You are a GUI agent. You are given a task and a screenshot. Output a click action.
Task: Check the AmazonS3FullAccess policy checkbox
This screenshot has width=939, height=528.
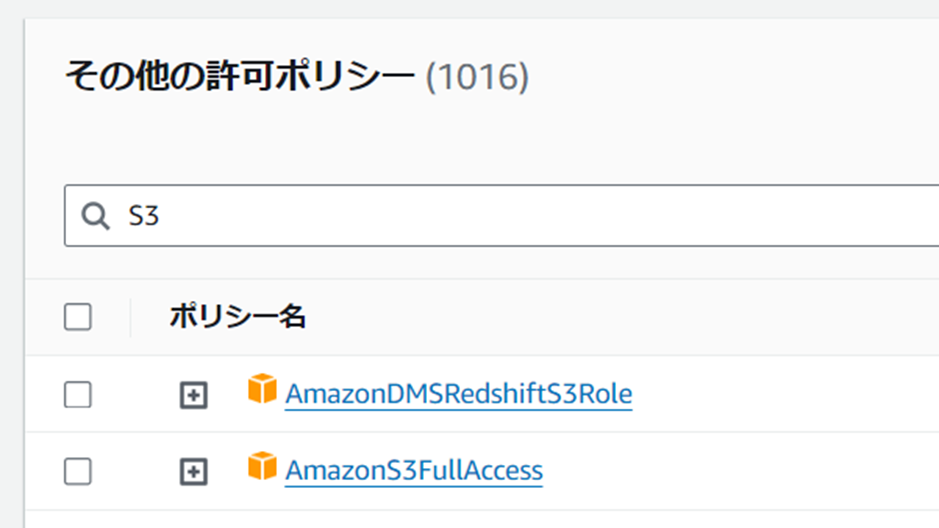coord(78,471)
